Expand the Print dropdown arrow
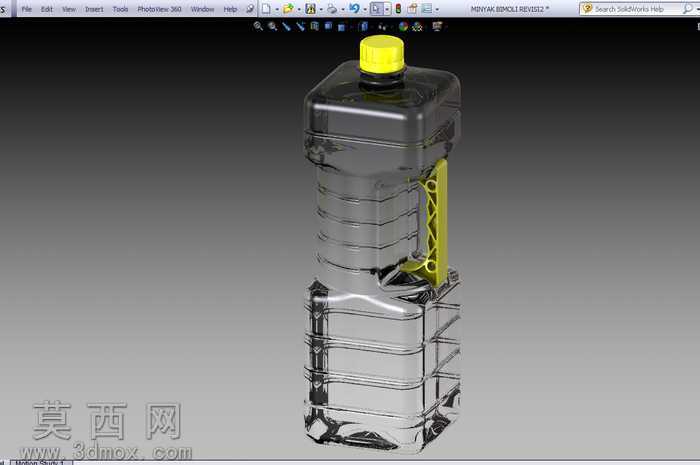 pos(343,9)
